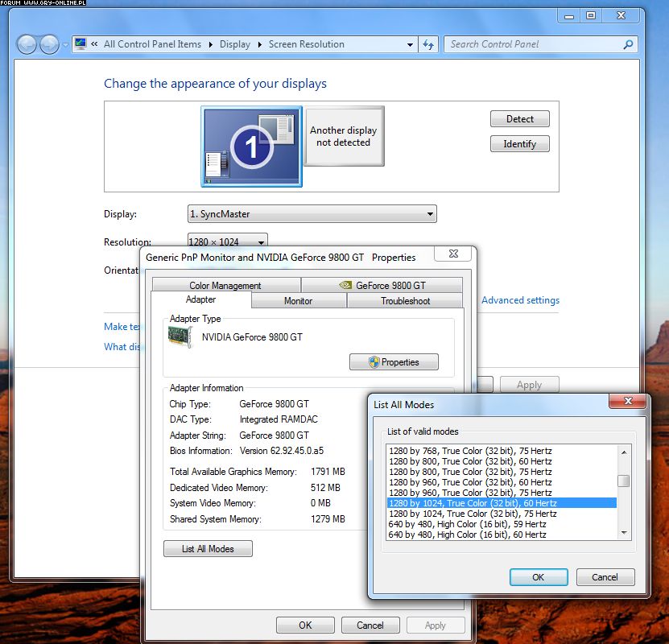Screen dimensions: 669x644
Task: Click the Display breadcrumb
Action: coord(235,44)
